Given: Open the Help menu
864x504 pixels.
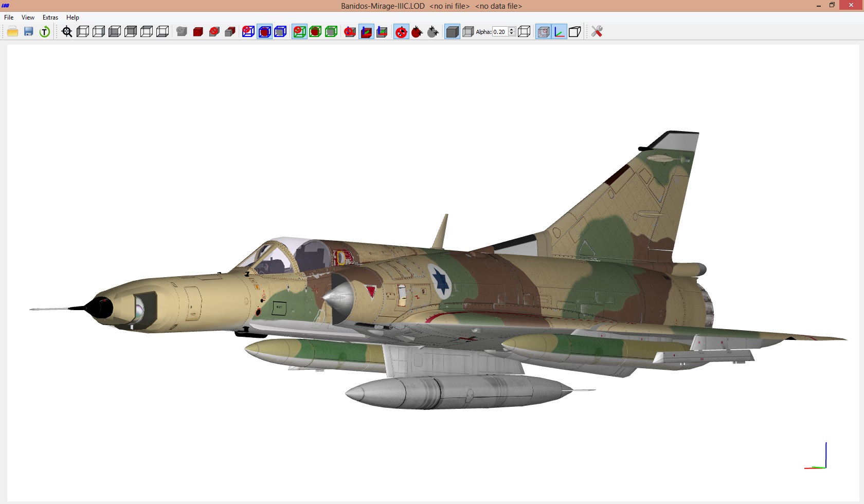Looking at the screenshot, I should pyautogui.click(x=73, y=17).
